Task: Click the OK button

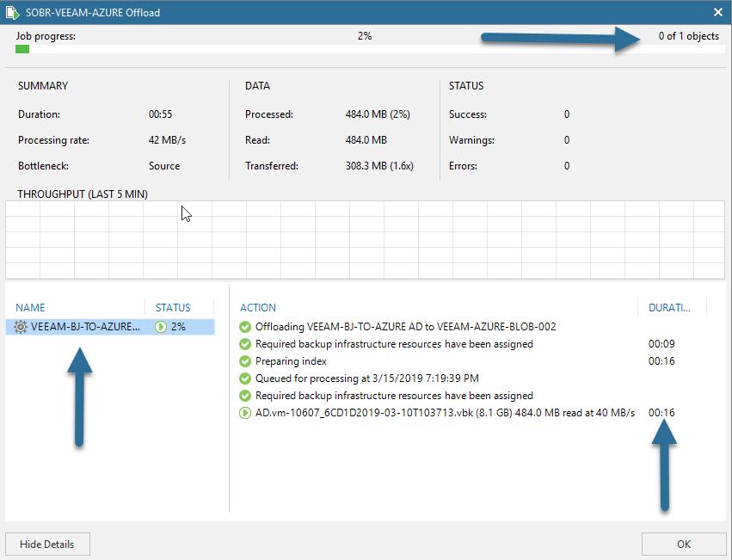Action: point(684,545)
